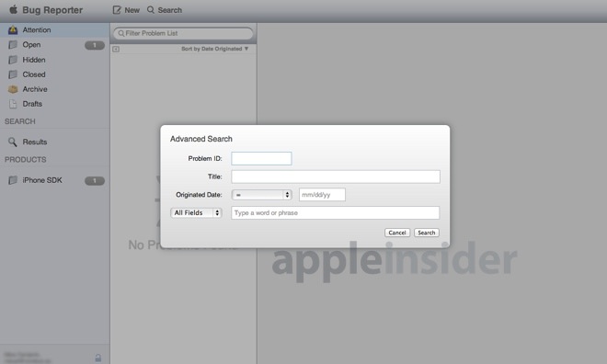Screen dimensions: 607x364
Task: Click the Search toolbar label
Action: point(169,10)
